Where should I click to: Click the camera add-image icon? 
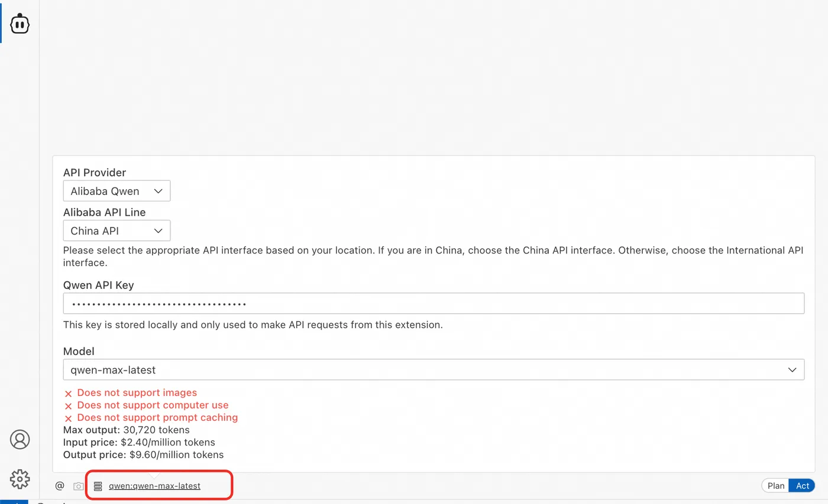point(78,486)
